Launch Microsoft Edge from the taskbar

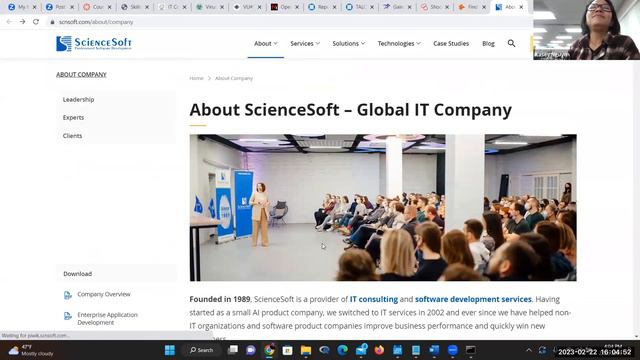(342, 350)
